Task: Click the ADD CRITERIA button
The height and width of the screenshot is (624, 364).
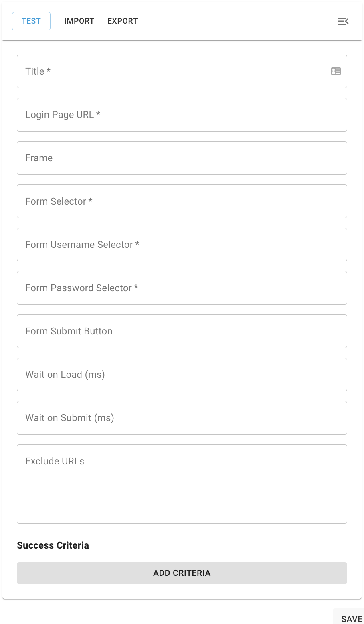Action: 182,573
